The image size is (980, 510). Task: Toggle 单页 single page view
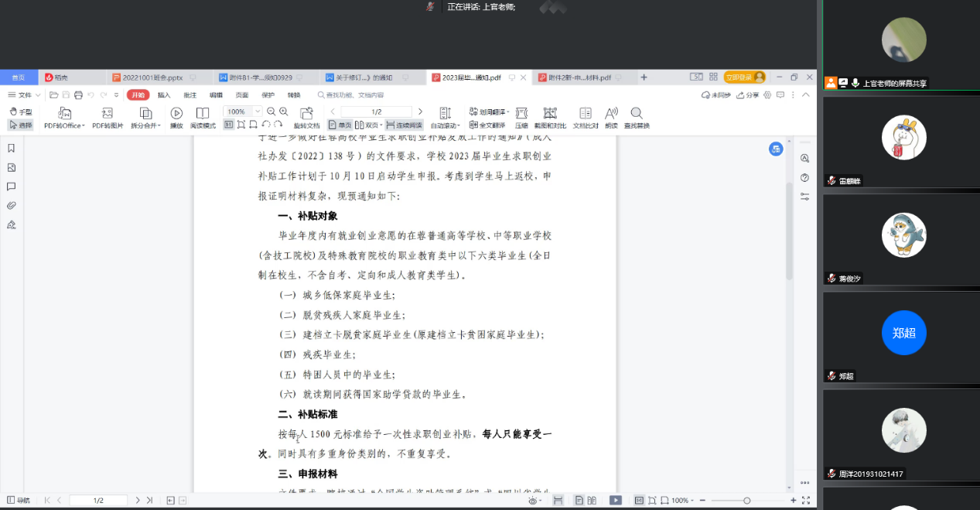click(340, 125)
